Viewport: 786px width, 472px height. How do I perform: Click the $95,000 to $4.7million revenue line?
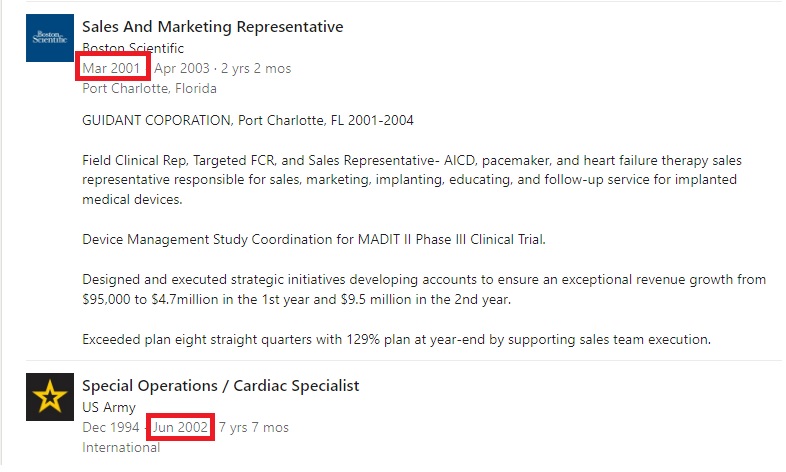click(x=296, y=300)
